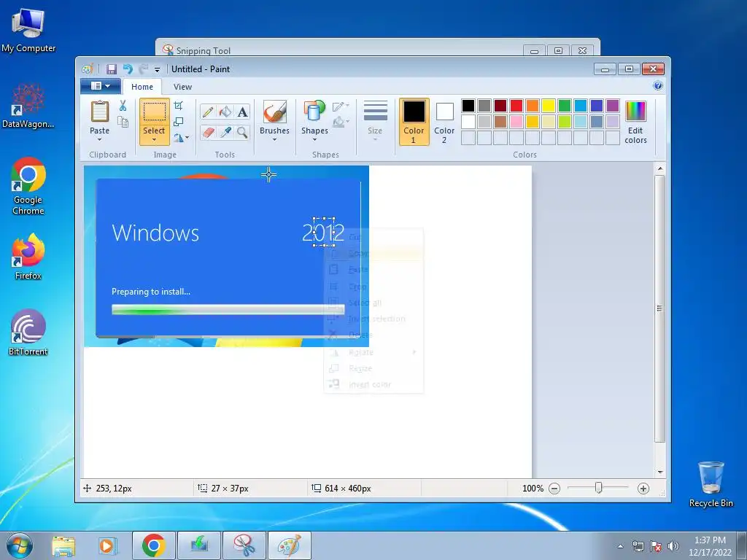Click the Redo arrow in quick access toolbar
This screenshot has height=560, width=747.
[x=144, y=69]
